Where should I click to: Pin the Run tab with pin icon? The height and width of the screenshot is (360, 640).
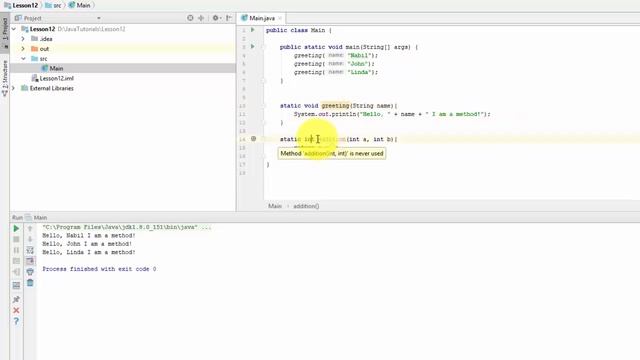click(x=16, y=299)
